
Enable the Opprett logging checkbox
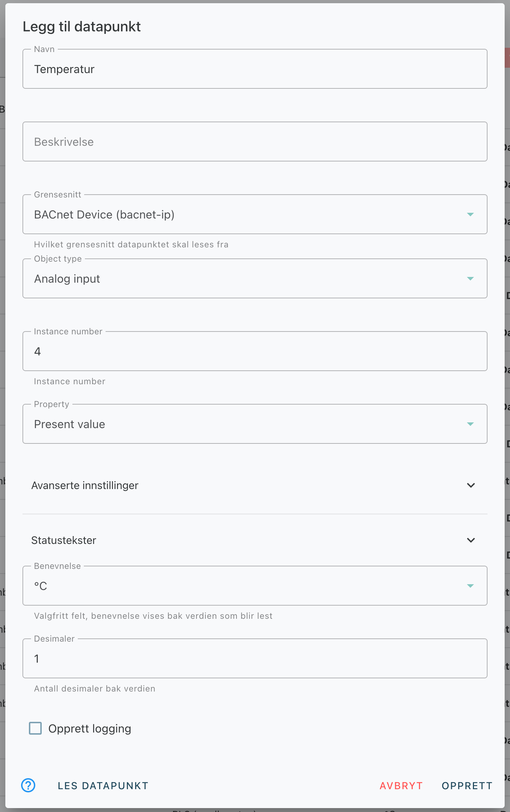35,728
